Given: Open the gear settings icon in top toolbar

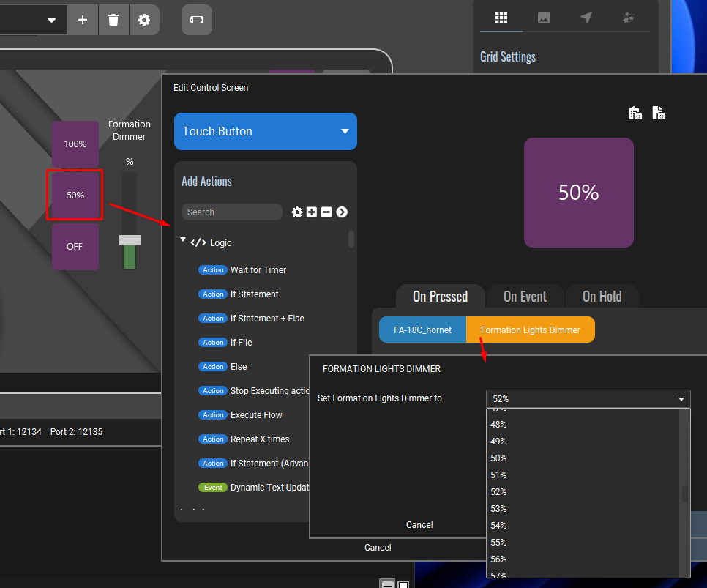Looking at the screenshot, I should pos(144,20).
